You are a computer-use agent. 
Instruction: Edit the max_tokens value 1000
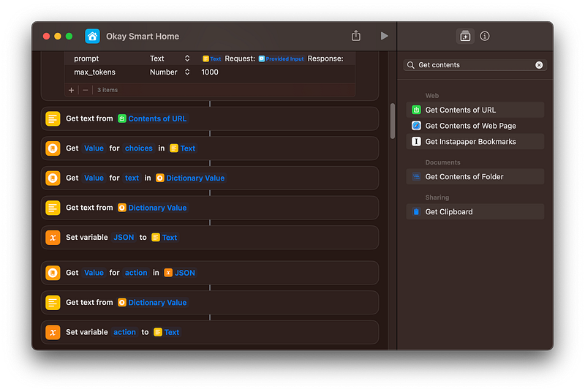tap(210, 72)
